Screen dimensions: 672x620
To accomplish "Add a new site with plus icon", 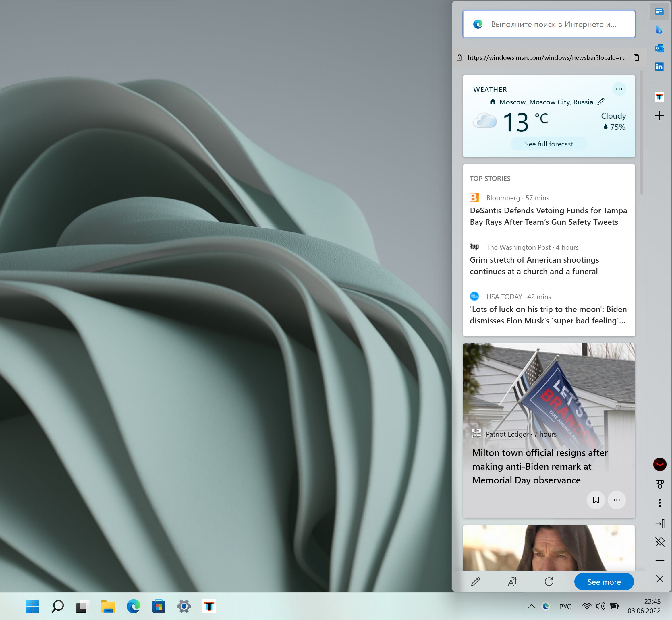I will click(659, 116).
